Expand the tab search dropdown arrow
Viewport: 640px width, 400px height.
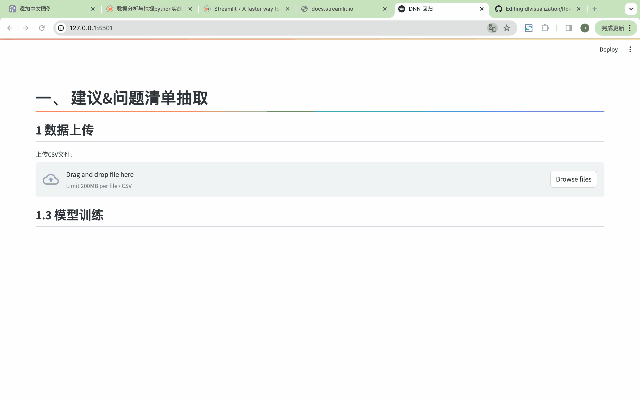click(x=631, y=9)
